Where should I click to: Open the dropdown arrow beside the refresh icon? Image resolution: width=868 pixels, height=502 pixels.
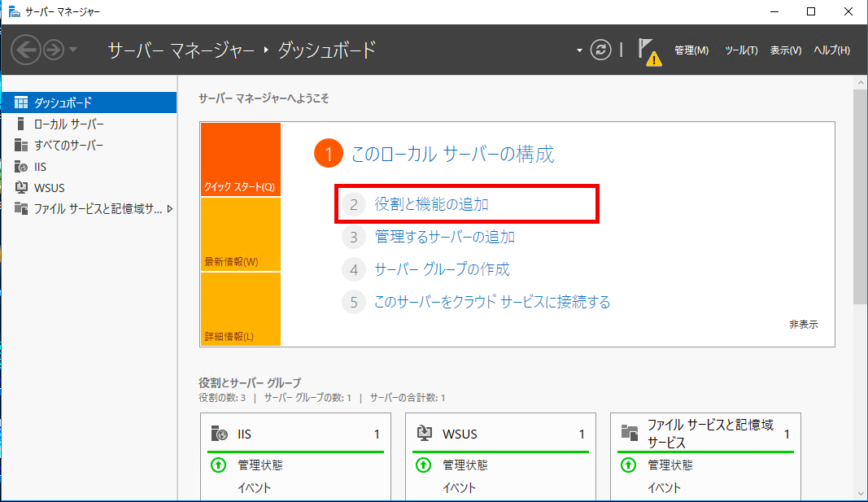pyautogui.click(x=579, y=50)
